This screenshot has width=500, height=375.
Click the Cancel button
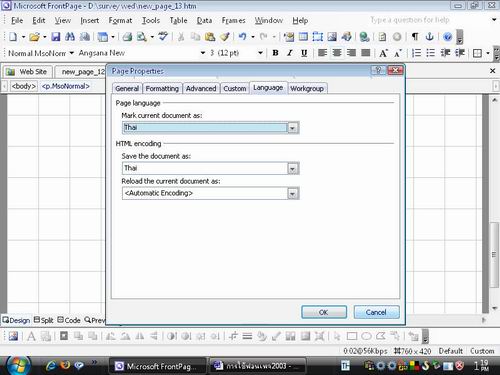pyautogui.click(x=376, y=312)
